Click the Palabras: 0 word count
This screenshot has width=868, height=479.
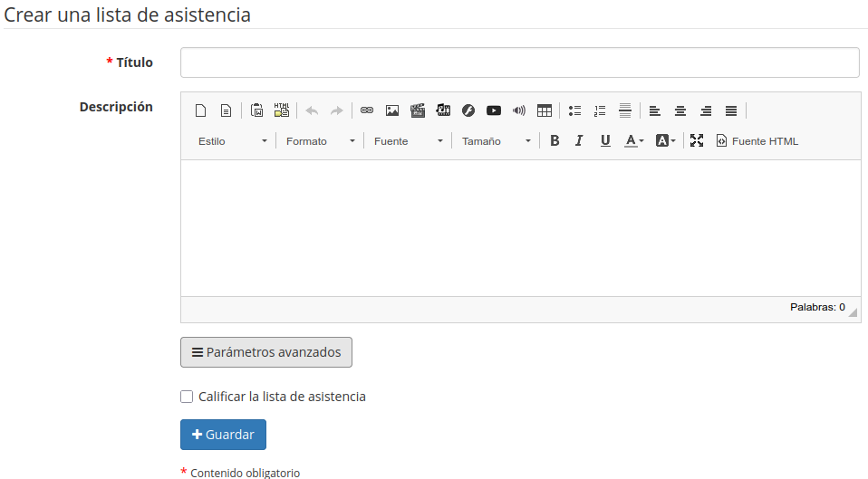coord(817,307)
